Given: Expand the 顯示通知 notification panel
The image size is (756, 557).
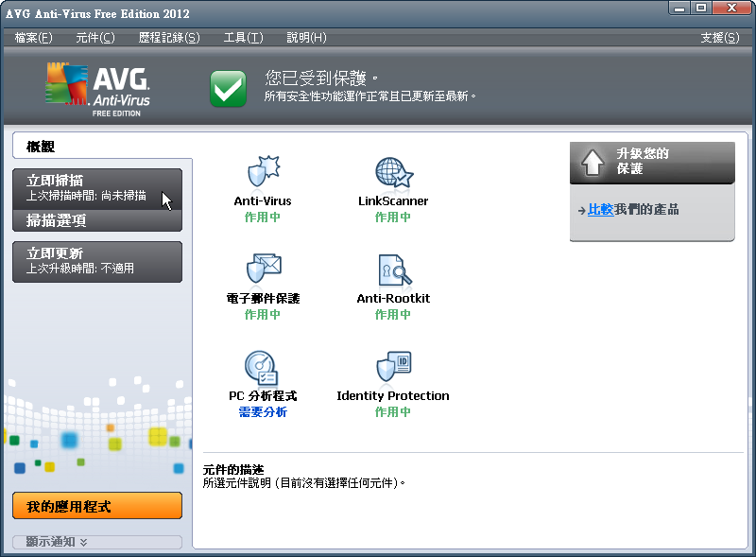Looking at the screenshot, I should (97, 542).
